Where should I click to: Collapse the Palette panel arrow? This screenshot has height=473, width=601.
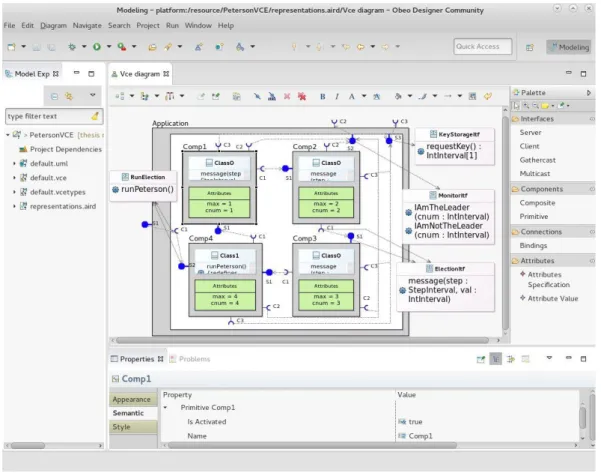coord(589,93)
